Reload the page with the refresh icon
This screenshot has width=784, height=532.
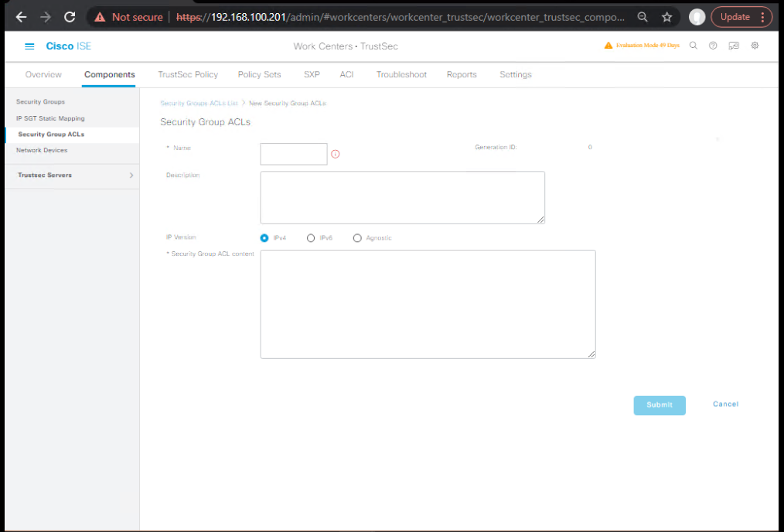[70, 17]
